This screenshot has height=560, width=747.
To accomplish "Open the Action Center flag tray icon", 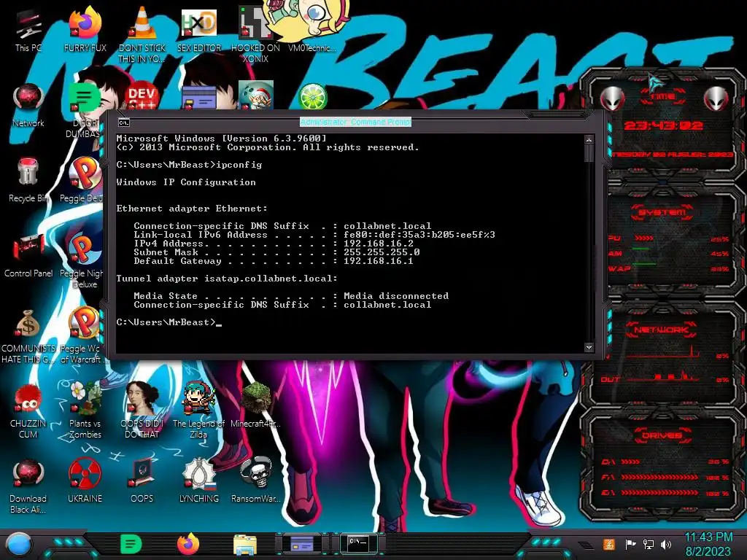I will point(630,544).
